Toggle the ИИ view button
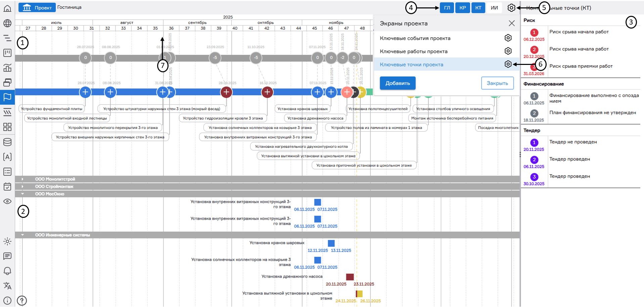 pyautogui.click(x=494, y=8)
